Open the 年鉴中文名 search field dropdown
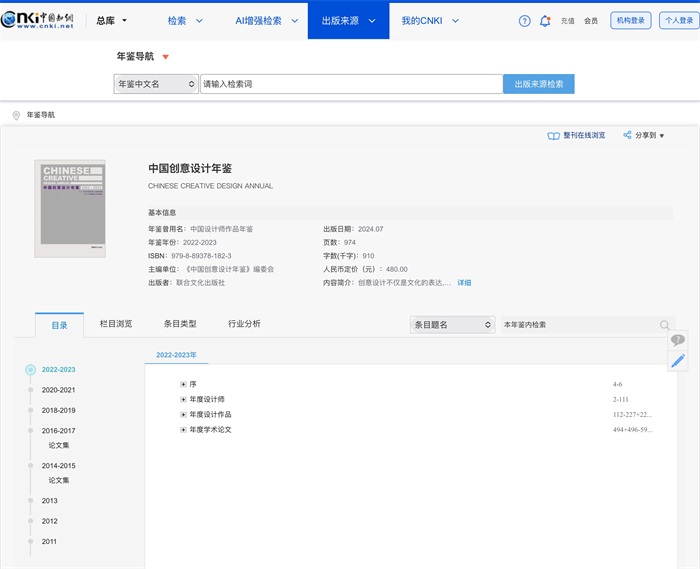 pyautogui.click(x=157, y=85)
